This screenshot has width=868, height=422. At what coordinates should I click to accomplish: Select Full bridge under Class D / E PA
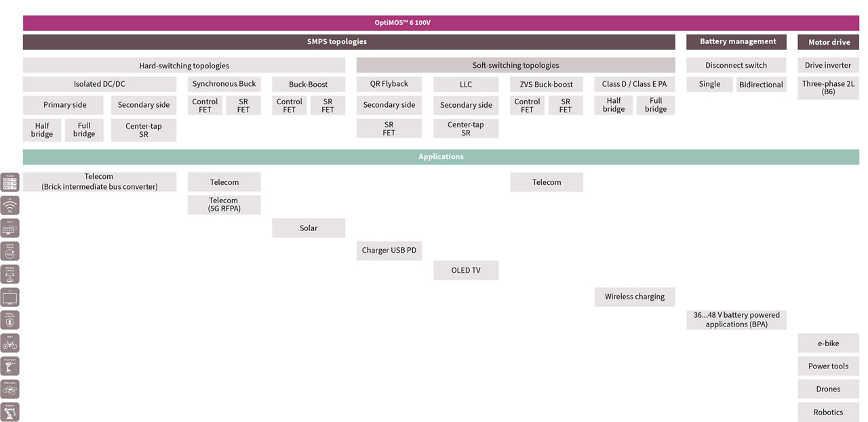tap(656, 105)
